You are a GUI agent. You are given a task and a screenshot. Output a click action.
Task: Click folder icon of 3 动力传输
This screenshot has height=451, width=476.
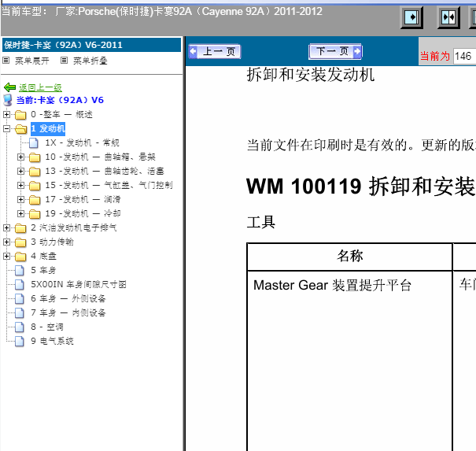20,242
